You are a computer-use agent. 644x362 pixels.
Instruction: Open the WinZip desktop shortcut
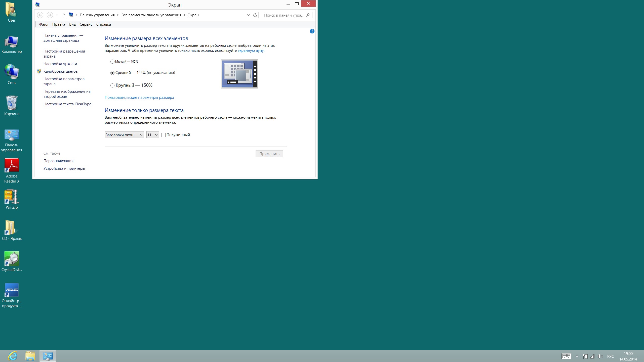pos(12,197)
